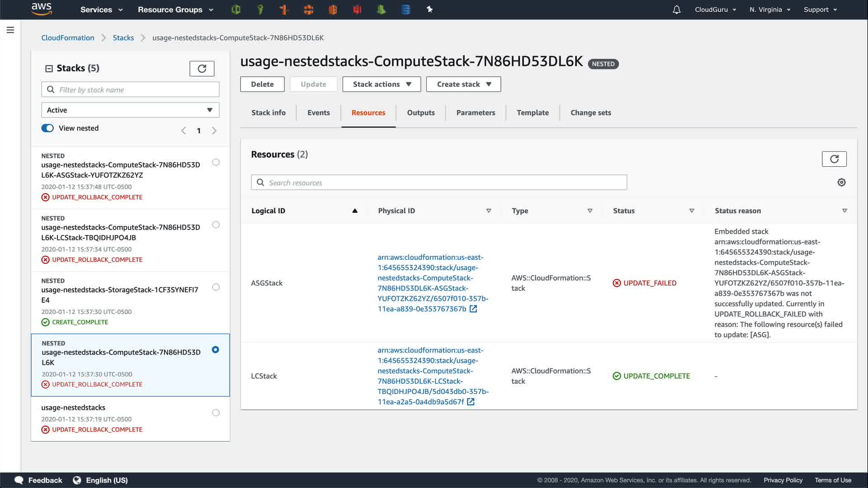
Task: Collapse the Stacks panel minus icon
Action: pyautogui.click(x=49, y=69)
